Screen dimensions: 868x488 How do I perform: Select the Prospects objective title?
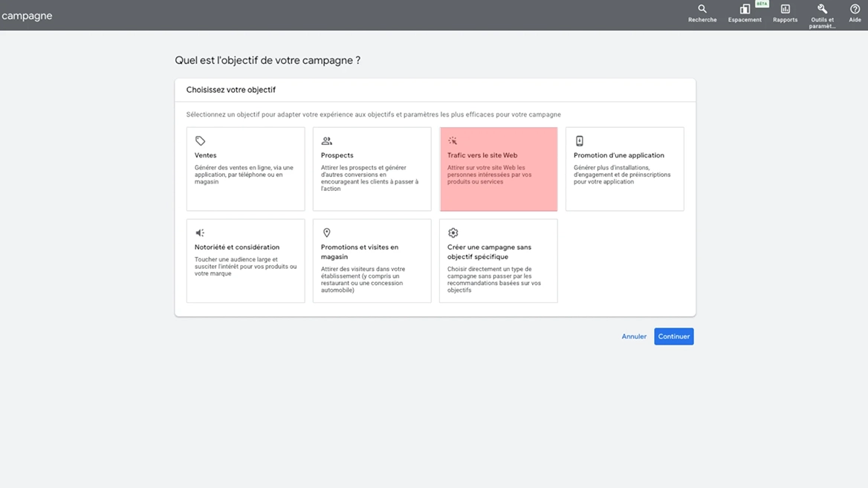click(337, 155)
